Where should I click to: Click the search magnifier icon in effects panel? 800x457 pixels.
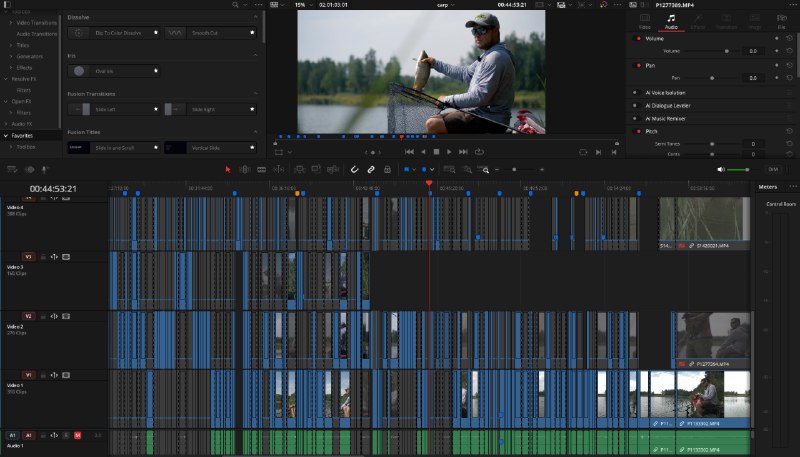[x=235, y=5]
